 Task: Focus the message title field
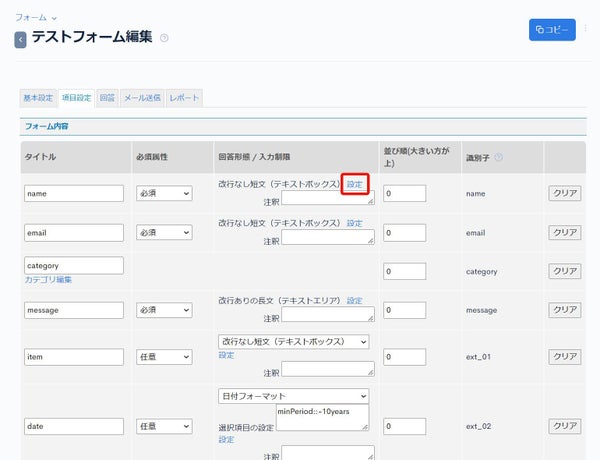point(74,310)
